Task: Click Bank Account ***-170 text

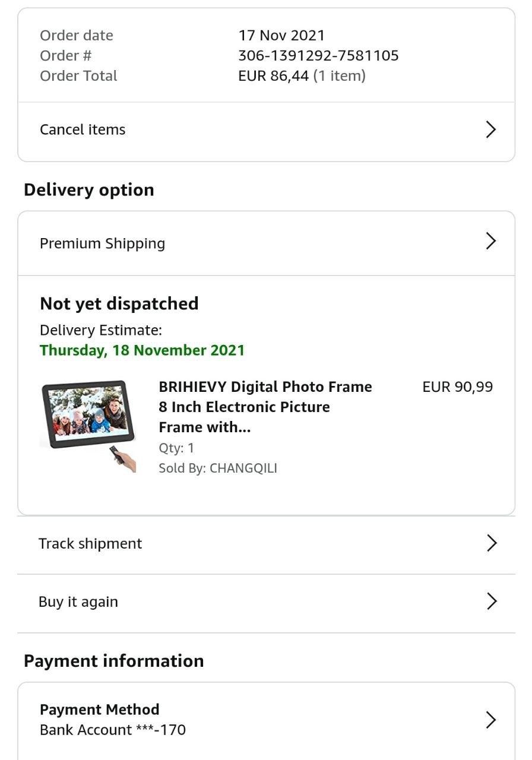Action: (113, 730)
